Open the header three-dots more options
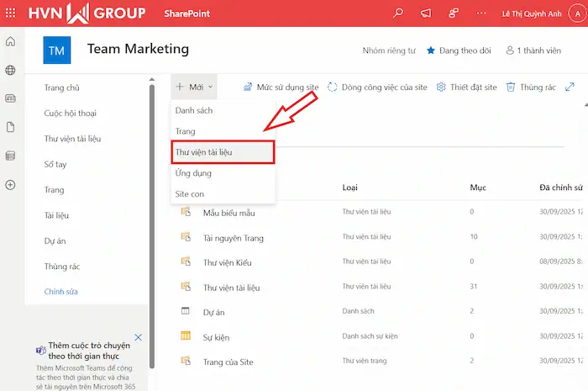Screen dimensions: 588x391 pos(480,13)
